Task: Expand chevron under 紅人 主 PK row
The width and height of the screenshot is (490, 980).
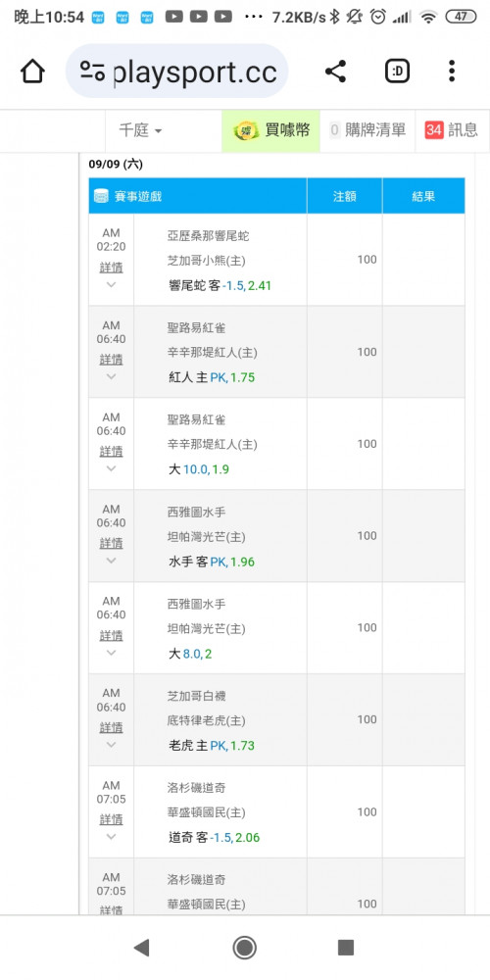Action: (112, 376)
